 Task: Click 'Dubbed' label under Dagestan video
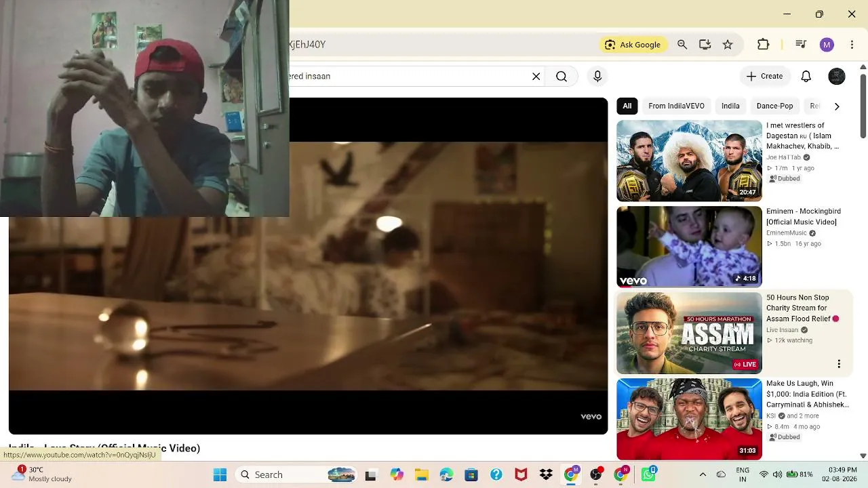(785, 179)
